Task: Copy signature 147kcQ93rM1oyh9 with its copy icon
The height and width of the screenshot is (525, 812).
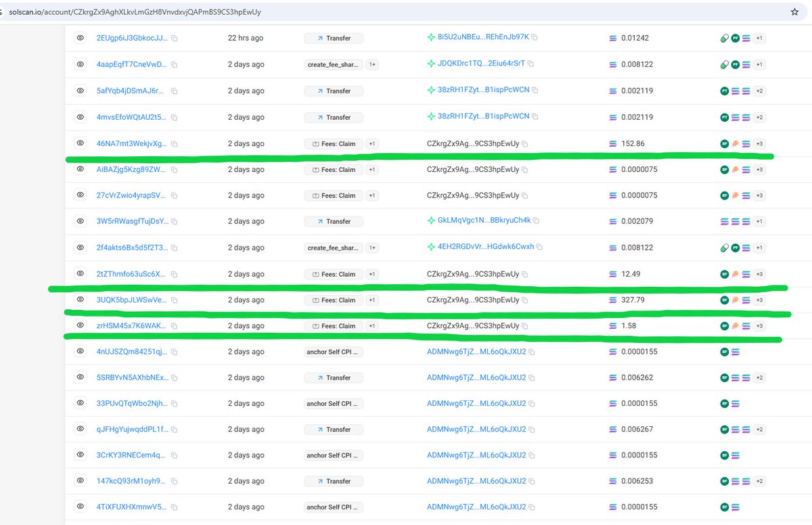Action: point(175,482)
